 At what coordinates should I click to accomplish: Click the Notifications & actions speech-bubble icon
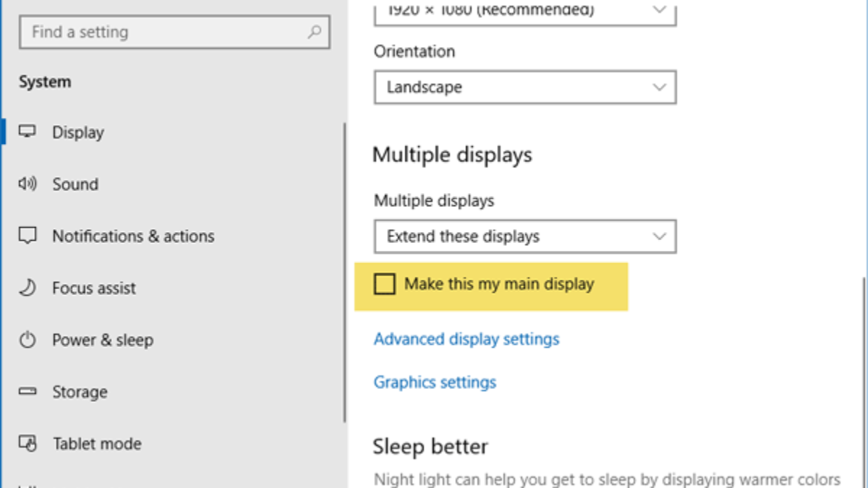point(27,236)
